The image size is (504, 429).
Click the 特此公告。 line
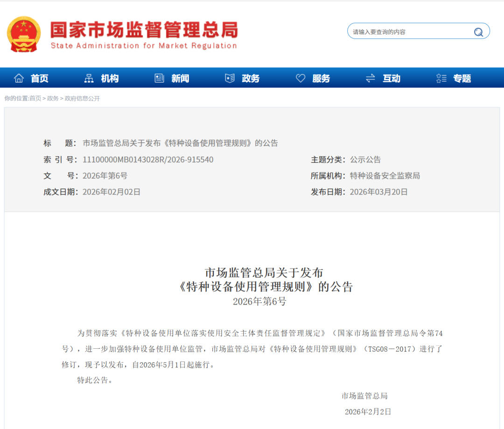[96, 381]
